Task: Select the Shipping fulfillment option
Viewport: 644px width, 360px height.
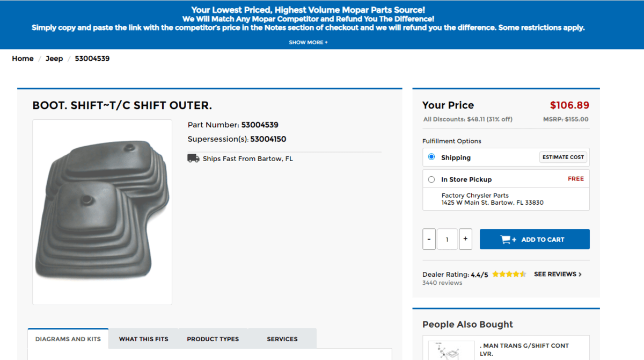Action: [x=431, y=157]
